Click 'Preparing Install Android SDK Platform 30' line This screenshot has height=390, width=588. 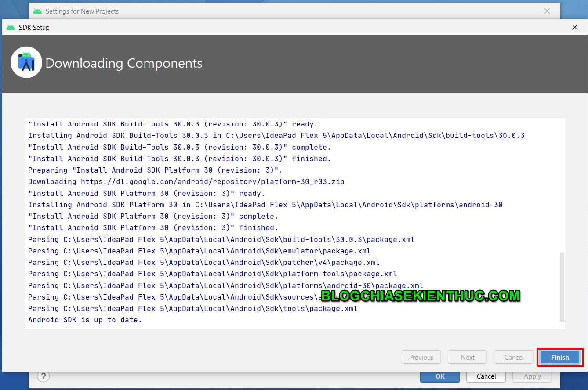[x=156, y=170]
